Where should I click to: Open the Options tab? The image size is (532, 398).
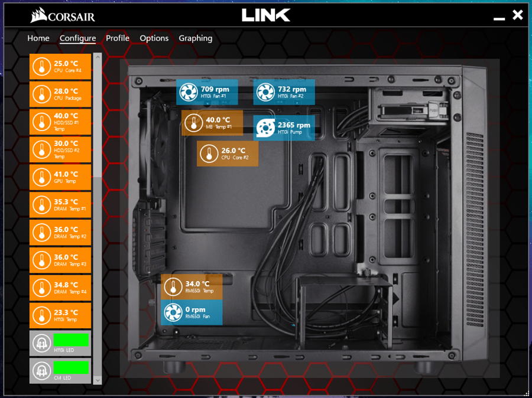tap(154, 38)
